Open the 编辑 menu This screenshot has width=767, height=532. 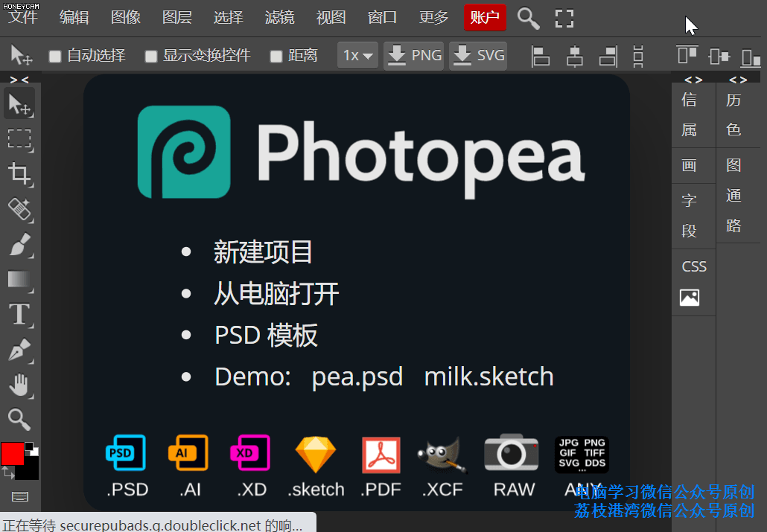pyautogui.click(x=74, y=18)
